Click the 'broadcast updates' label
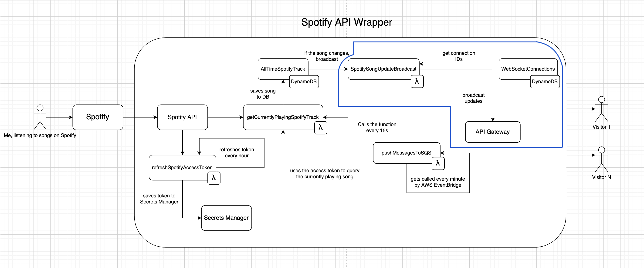644x268 pixels. point(474,98)
